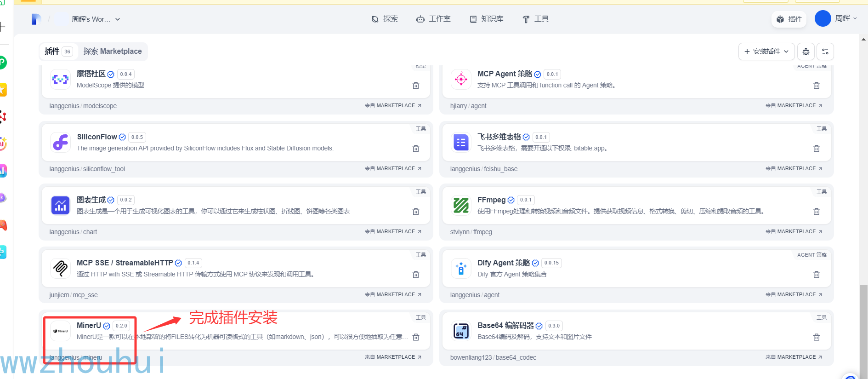Click version badge 0.1.4 on MCP SSE

click(x=193, y=263)
